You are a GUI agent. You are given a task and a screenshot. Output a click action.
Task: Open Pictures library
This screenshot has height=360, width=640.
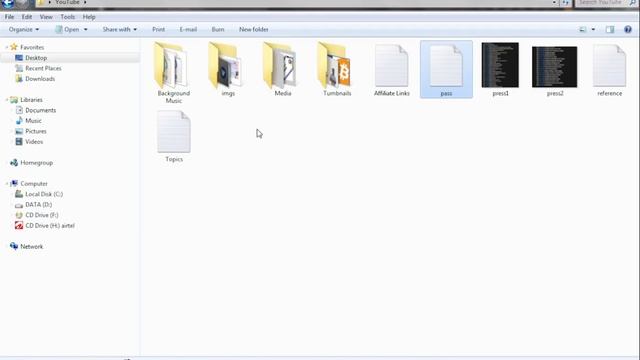tap(36, 131)
